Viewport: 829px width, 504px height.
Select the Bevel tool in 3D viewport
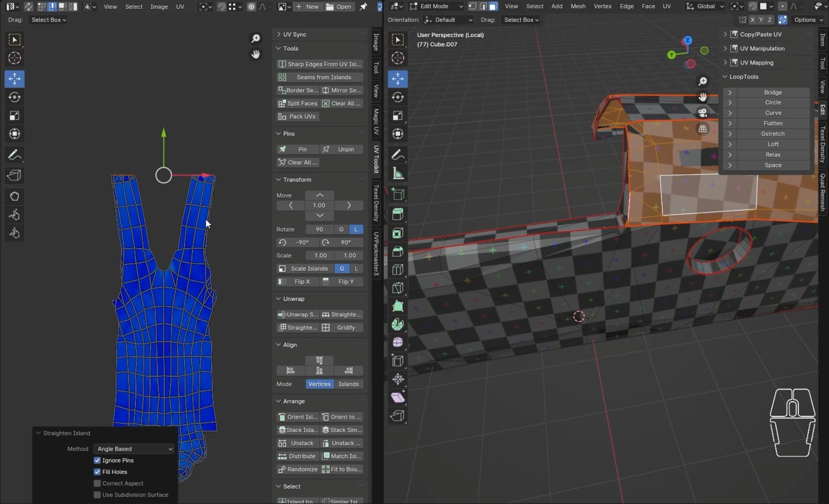tap(398, 251)
